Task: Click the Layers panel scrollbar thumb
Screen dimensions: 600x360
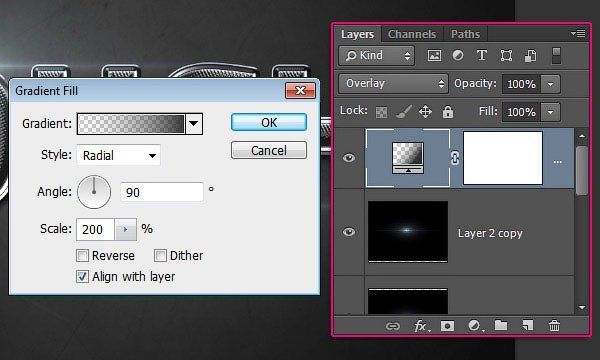Action: tap(582, 171)
